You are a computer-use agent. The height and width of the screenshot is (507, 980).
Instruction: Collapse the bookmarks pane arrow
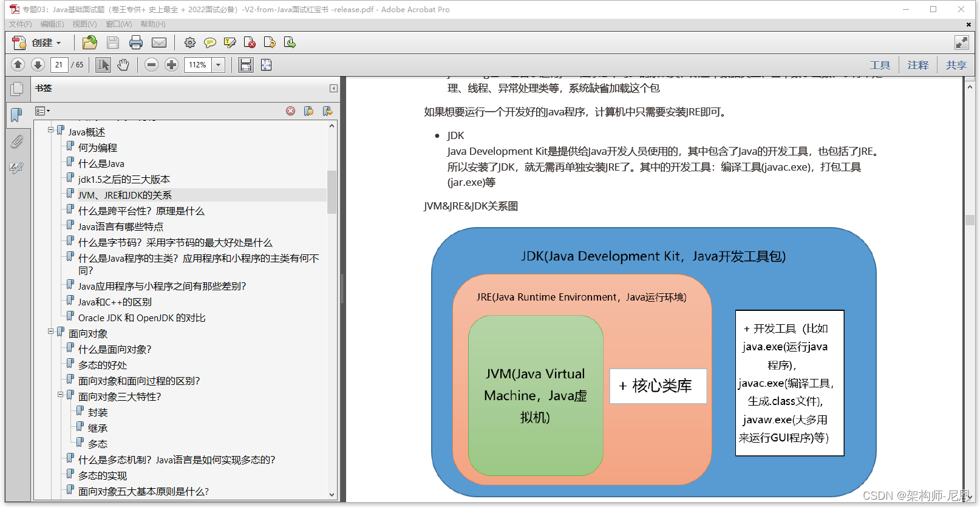[x=333, y=89]
